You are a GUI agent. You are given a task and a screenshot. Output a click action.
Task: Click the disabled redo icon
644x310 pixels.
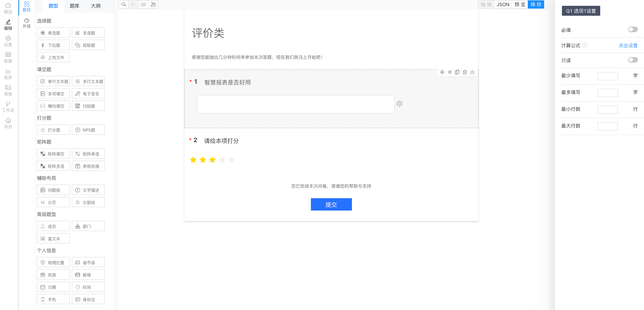click(x=133, y=4)
